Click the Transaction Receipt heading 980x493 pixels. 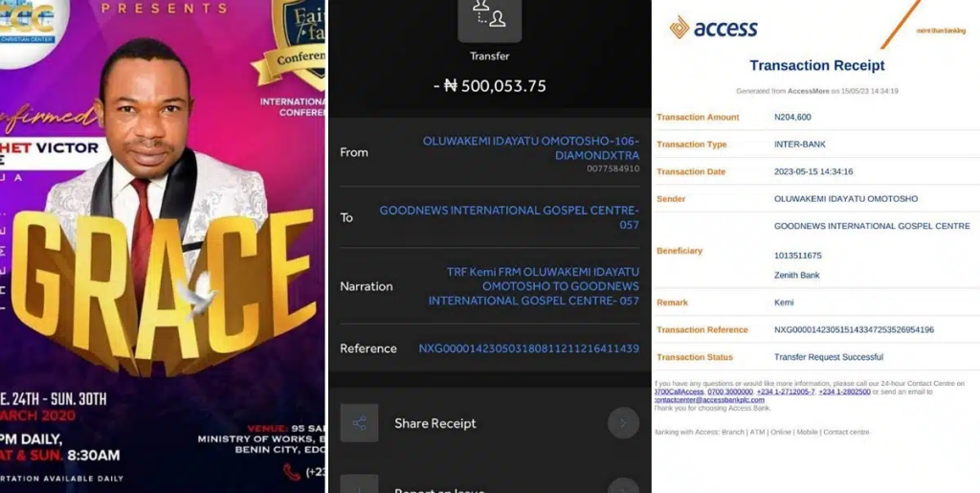[x=817, y=66]
